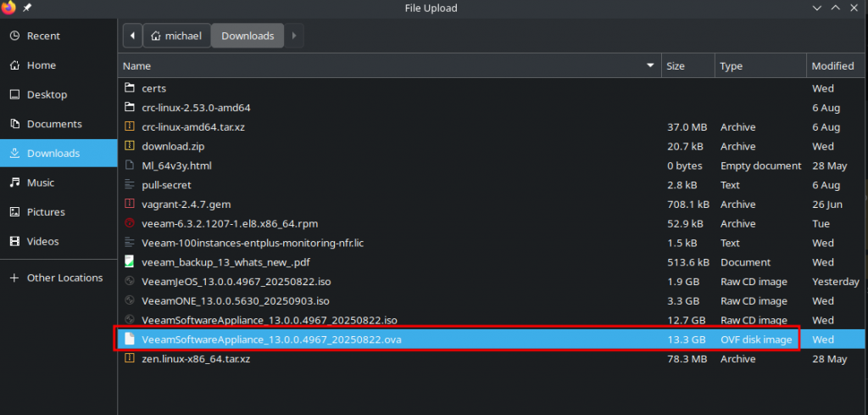Viewport: 868px width, 415px height.
Task: Click the Pictures icon in sidebar
Action: pyautogui.click(x=15, y=212)
